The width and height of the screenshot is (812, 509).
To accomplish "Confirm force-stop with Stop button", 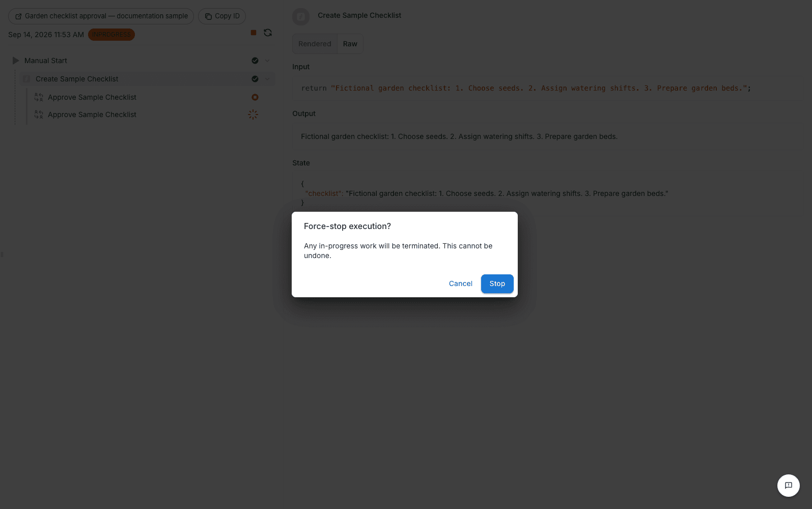I will [x=497, y=284].
